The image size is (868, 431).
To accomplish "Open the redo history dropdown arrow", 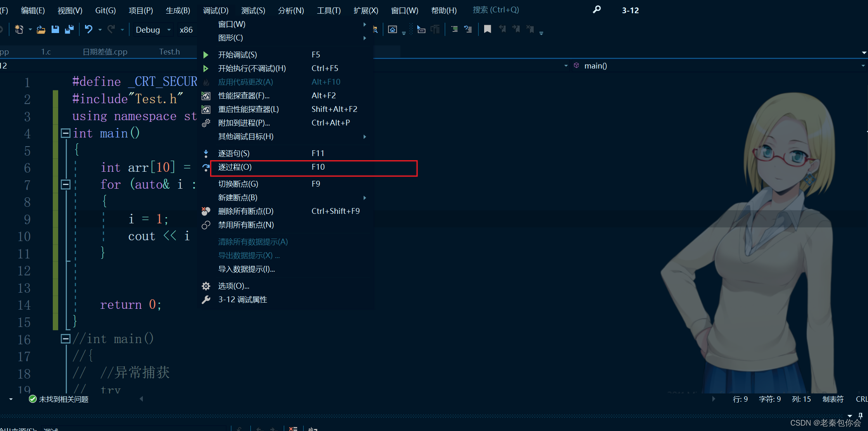I will pos(122,30).
